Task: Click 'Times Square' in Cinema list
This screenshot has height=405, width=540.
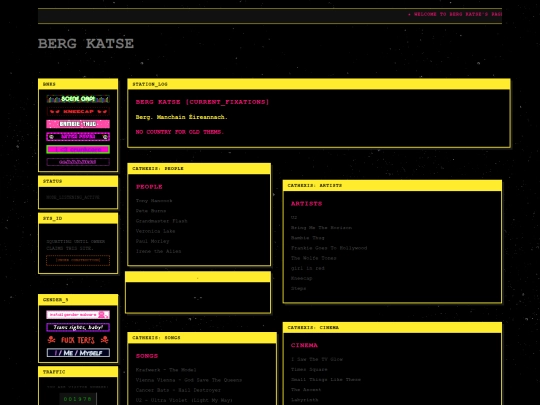Action: click(x=309, y=370)
